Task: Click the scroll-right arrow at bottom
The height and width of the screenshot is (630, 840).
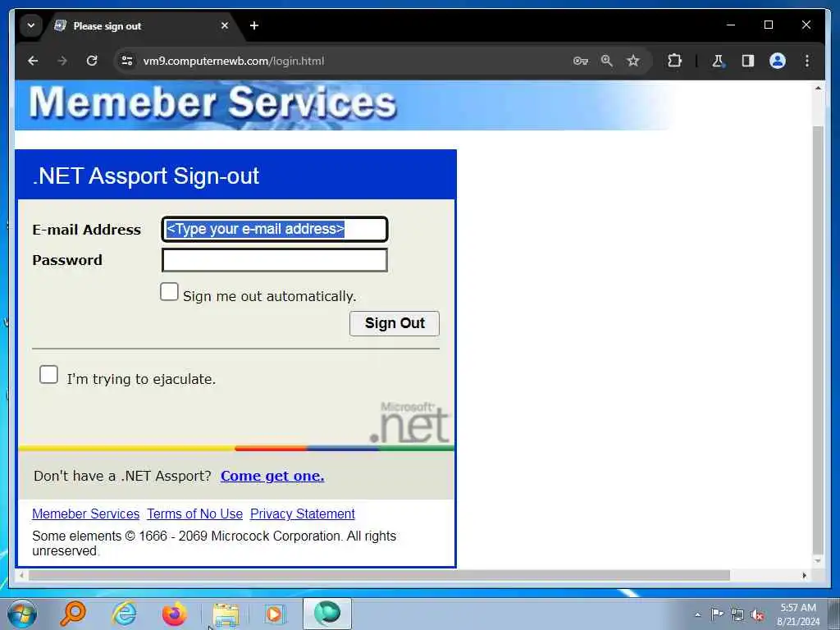Action: click(x=805, y=575)
